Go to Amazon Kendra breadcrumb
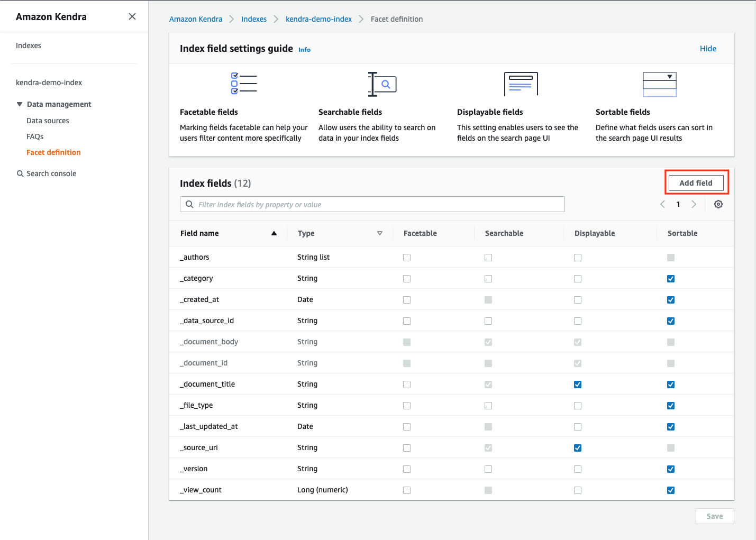The height and width of the screenshot is (540, 756). click(196, 19)
